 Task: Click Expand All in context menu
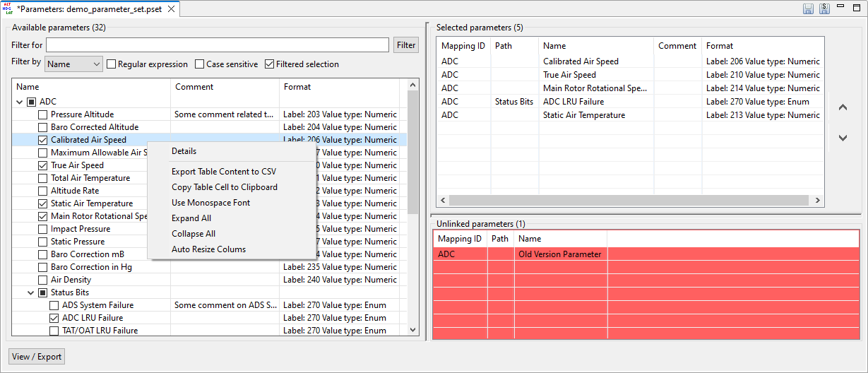pos(191,218)
